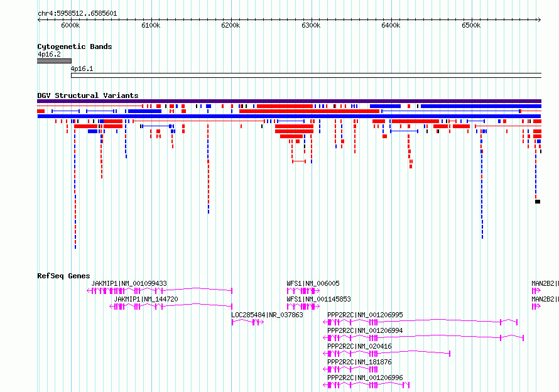Click the PPP2R2C|NM_001206995 gene label
The height and width of the screenshot is (392, 559).
[365, 315]
